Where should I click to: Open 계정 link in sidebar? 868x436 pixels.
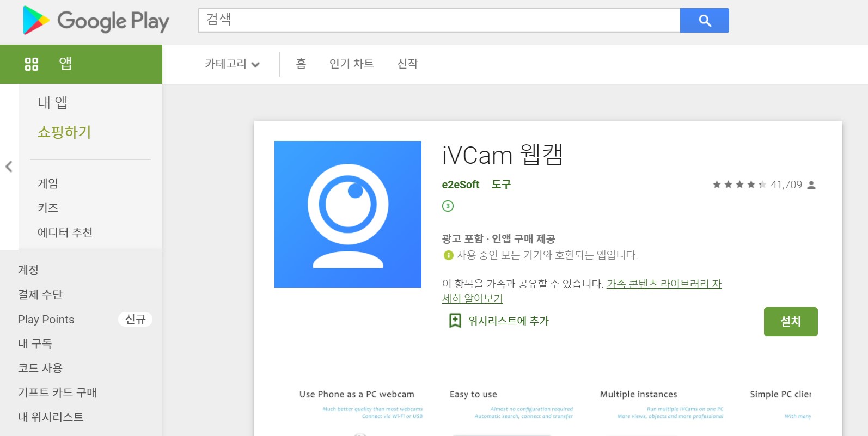pos(28,270)
